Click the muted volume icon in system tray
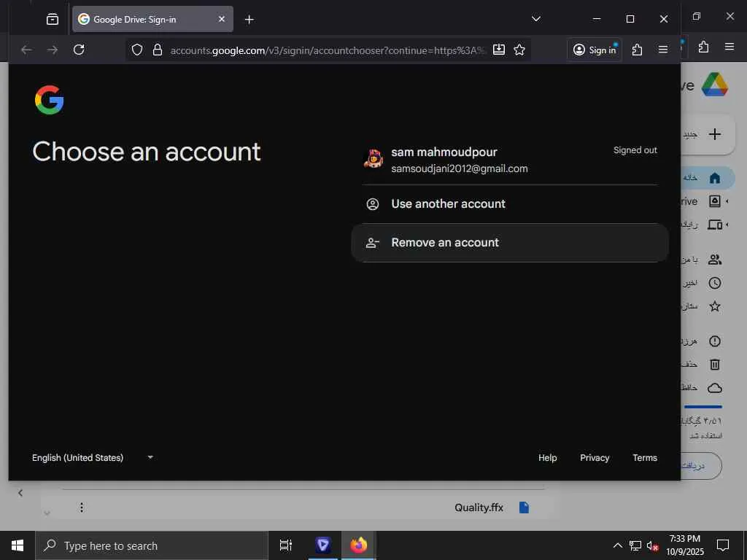 (652, 545)
